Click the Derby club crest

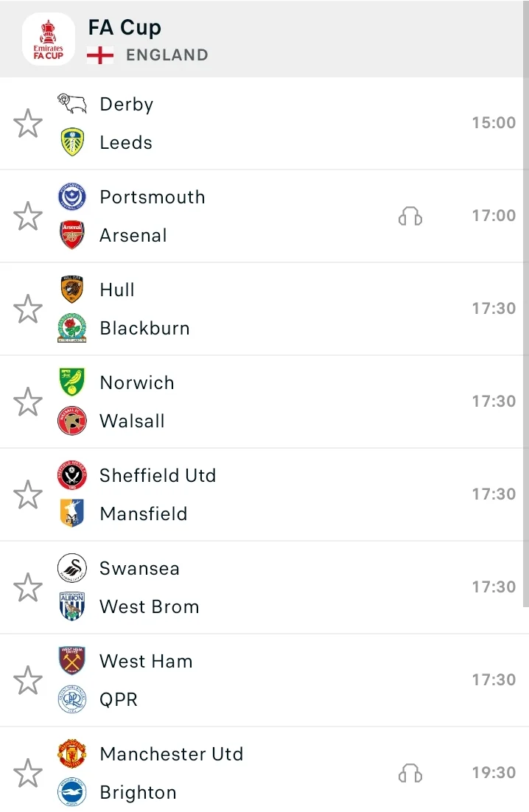coord(72,104)
